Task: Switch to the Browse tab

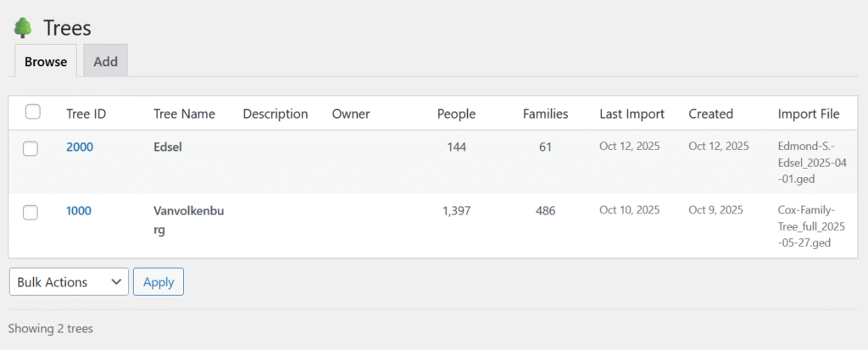Action: (46, 61)
